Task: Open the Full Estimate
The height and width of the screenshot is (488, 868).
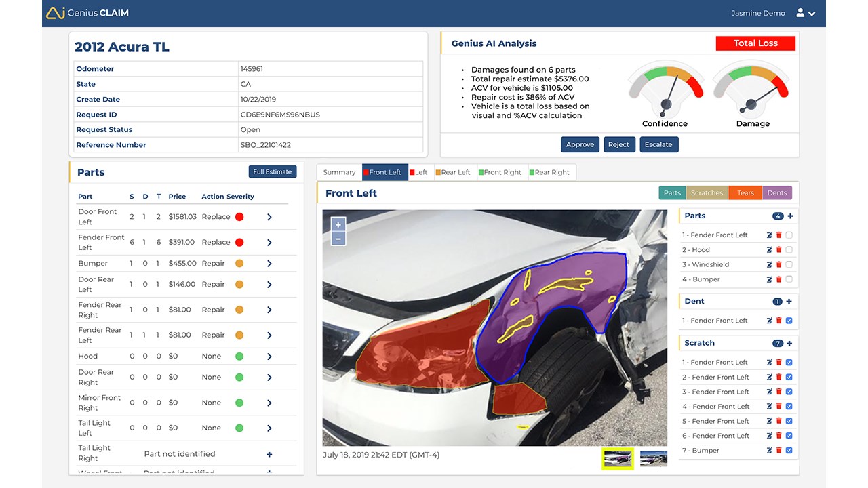Action: 273,172
